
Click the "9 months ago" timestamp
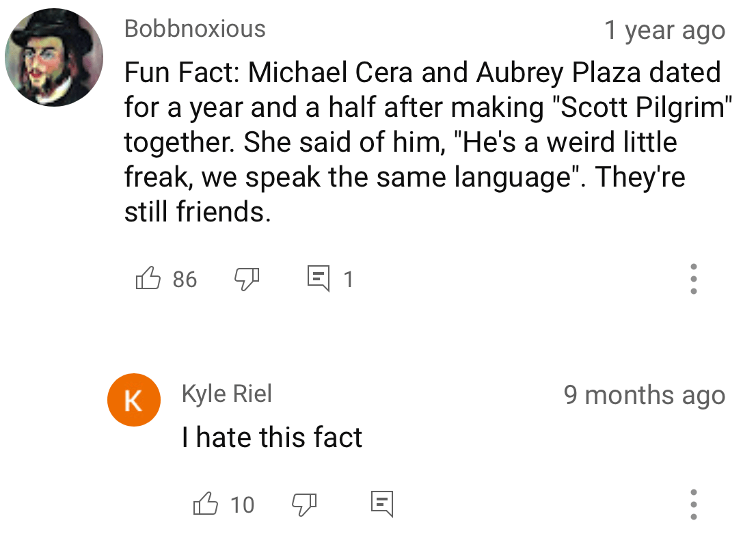tap(644, 395)
